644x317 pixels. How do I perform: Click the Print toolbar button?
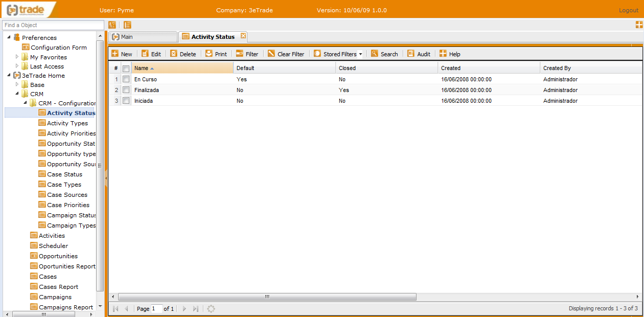216,54
